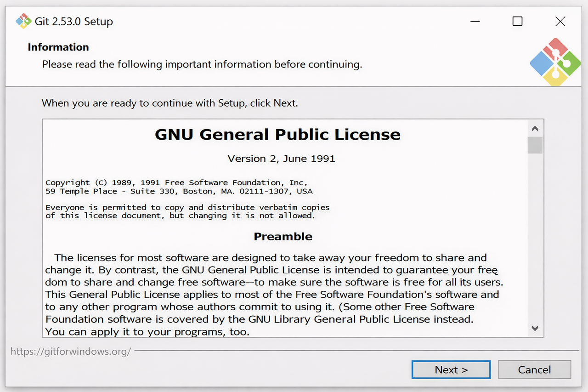Image resolution: width=588 pixels, height=392 pixels.
Task: Click the license scrollbar down arrow
Action: click(x=535, y=328)
